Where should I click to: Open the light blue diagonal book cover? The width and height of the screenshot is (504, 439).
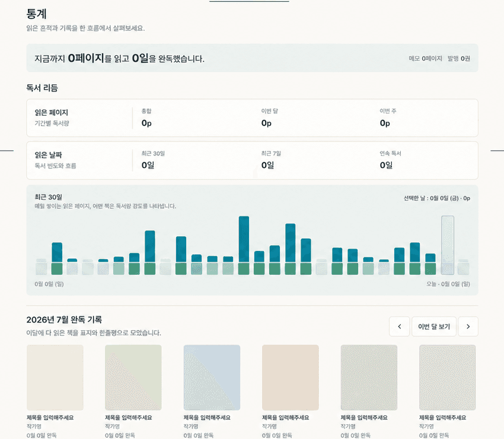coord(212,377)
